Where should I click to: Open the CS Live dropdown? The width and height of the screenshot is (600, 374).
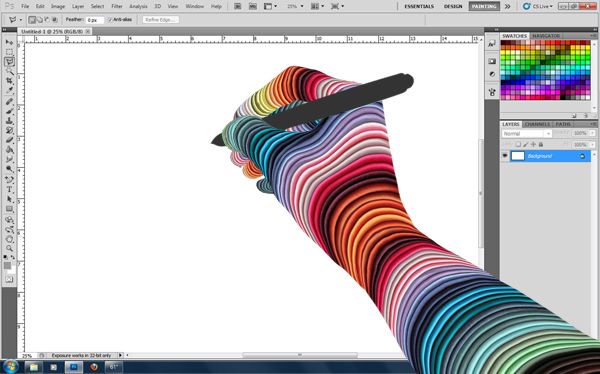[538, 6]
